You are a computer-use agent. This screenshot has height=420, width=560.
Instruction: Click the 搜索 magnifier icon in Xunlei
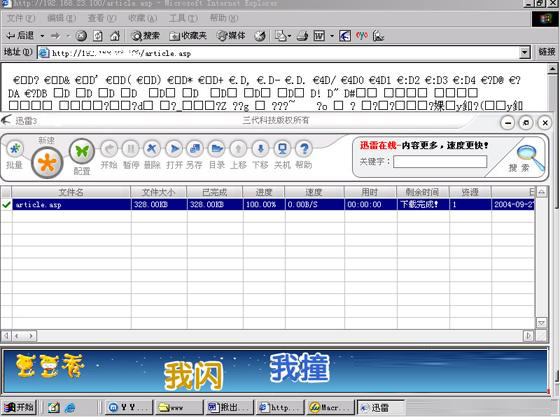[x=529, y=156]
